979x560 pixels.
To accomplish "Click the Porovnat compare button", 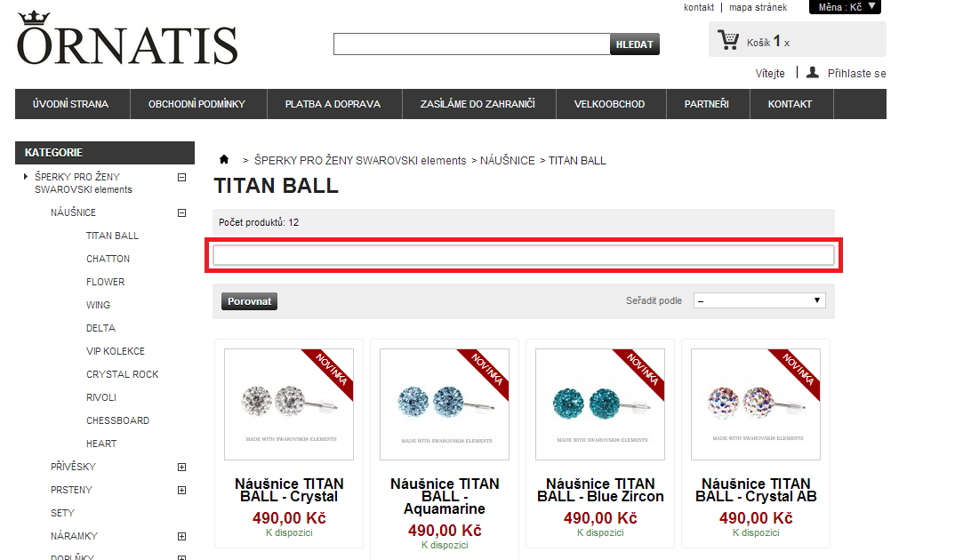I will 249,301.
